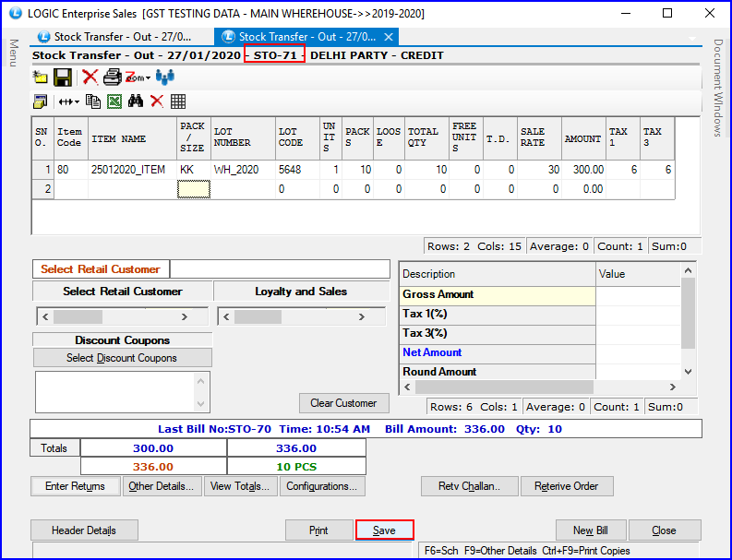The image size is (732, 560).
Task: Click the Select Discount Coupons button
Action: point(122,358)
